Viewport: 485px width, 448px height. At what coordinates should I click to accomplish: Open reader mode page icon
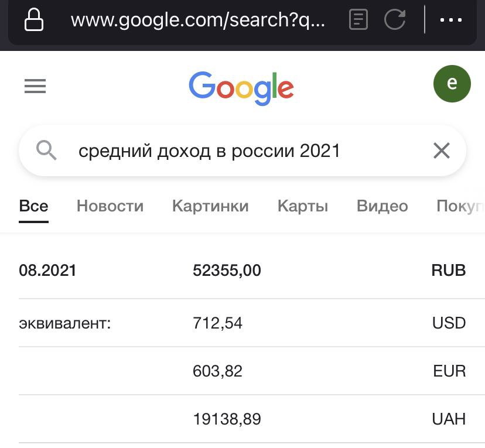coord(358,19)
